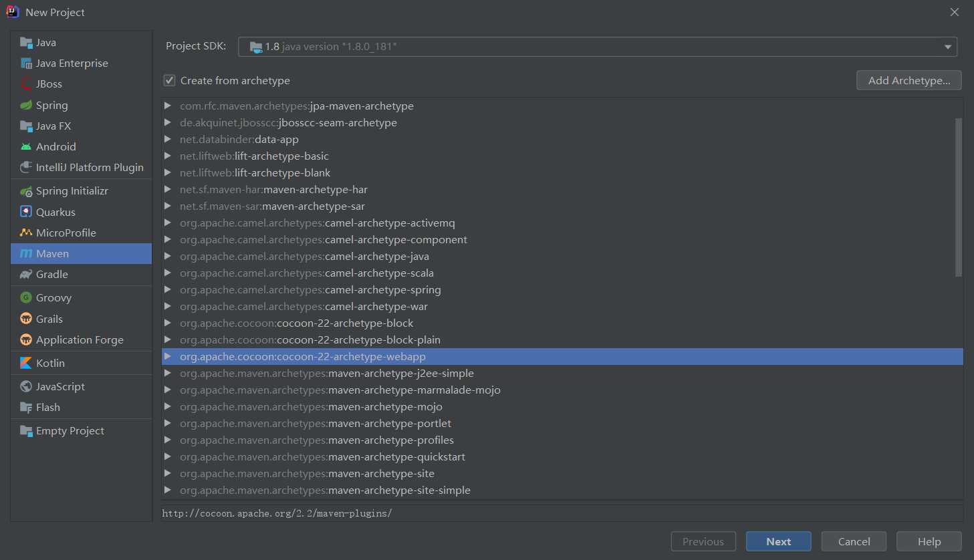
Task: Select camel-archetype-war row
Action: 562,306
